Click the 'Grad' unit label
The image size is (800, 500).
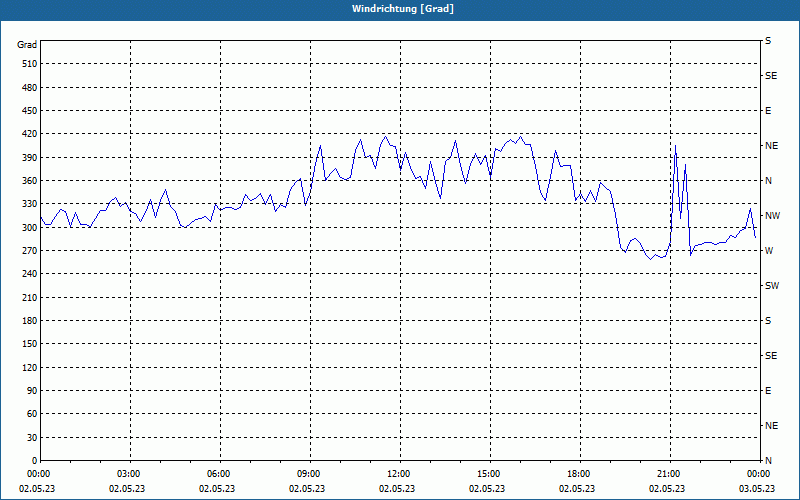[27, 45]
